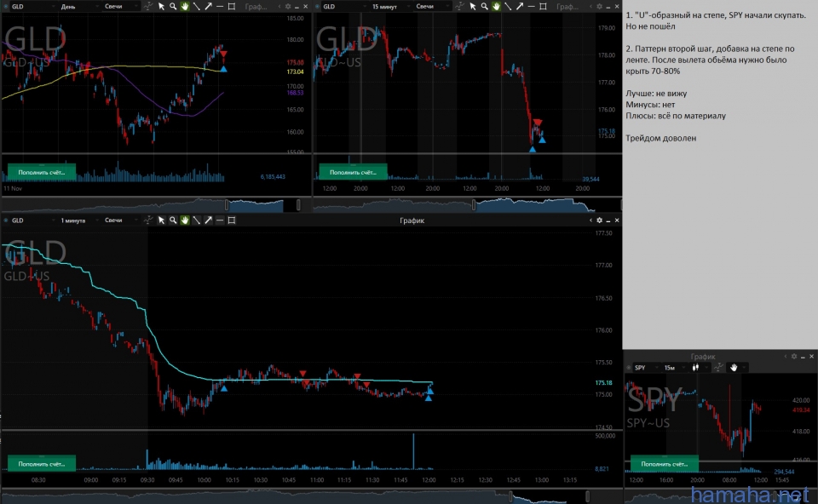Image resolution: width=818 pixels, height=504 pixels.
Task: Toggle hand pan tool in GLD 15-minute chart
Action: (496, 6)
